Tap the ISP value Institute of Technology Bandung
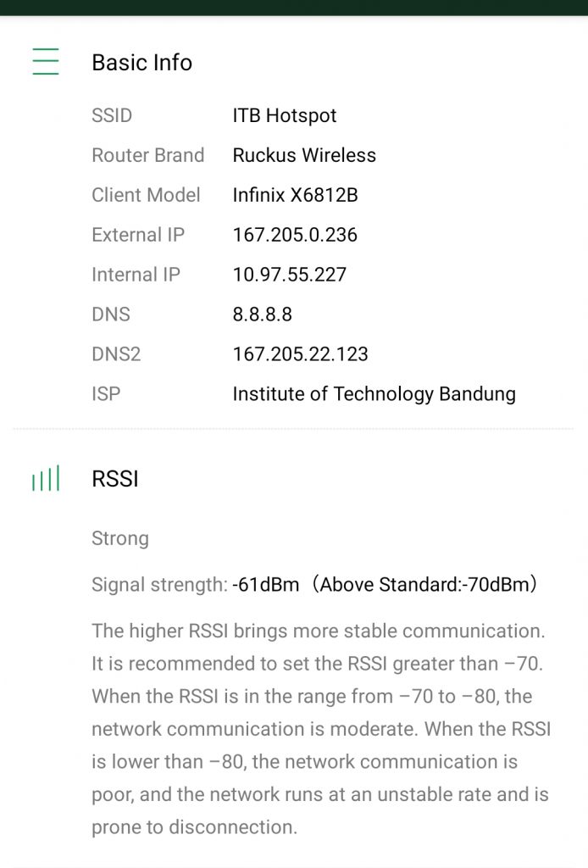The height and width of the screenshot is (868, 588). (374, 394)
